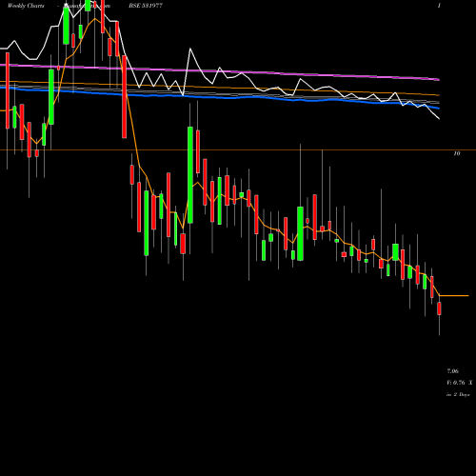Click the flat orange line segment at the far right

click(454, 296)
